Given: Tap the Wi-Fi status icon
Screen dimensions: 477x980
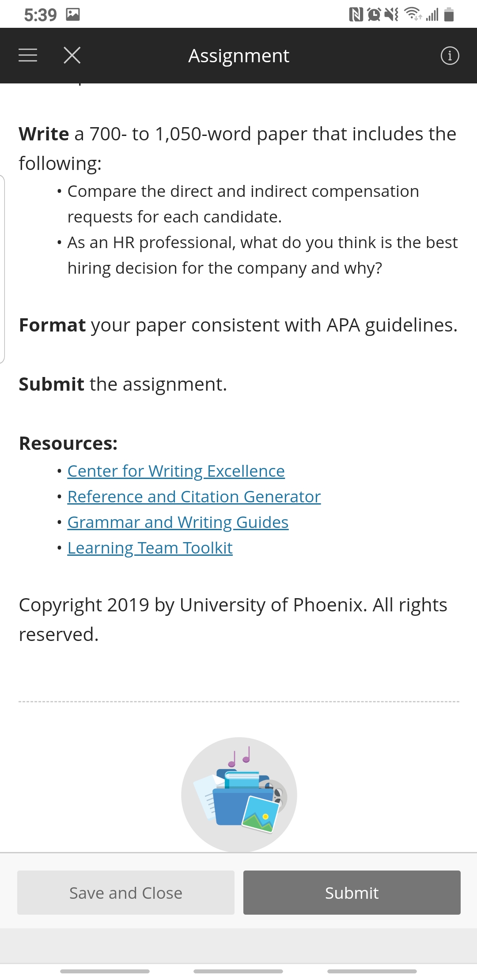Looking at the screenshot, I should pos(413,15).
